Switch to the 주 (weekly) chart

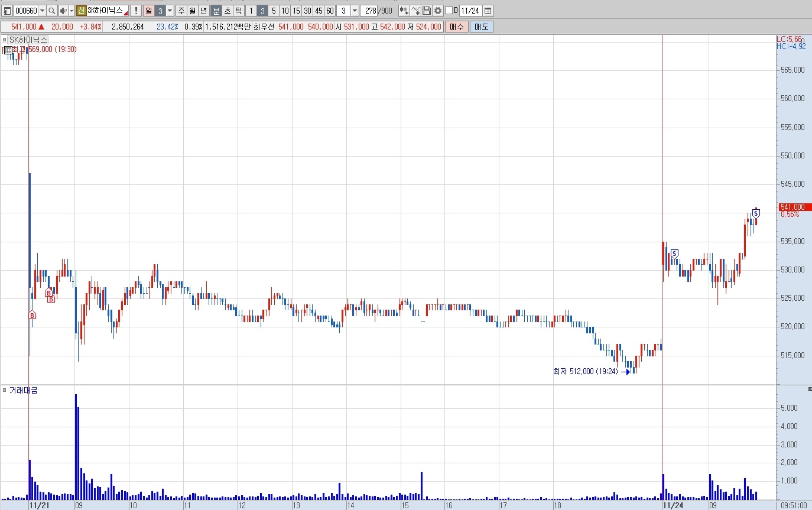[181, 11]
